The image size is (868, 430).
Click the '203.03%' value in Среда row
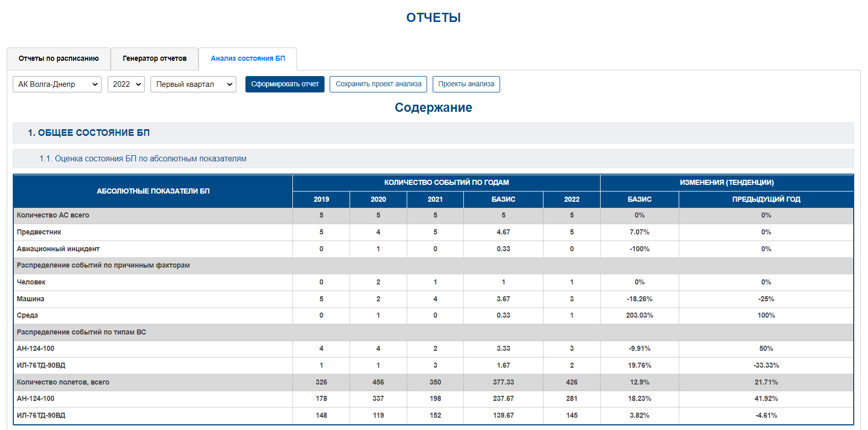tap(639, 315)
